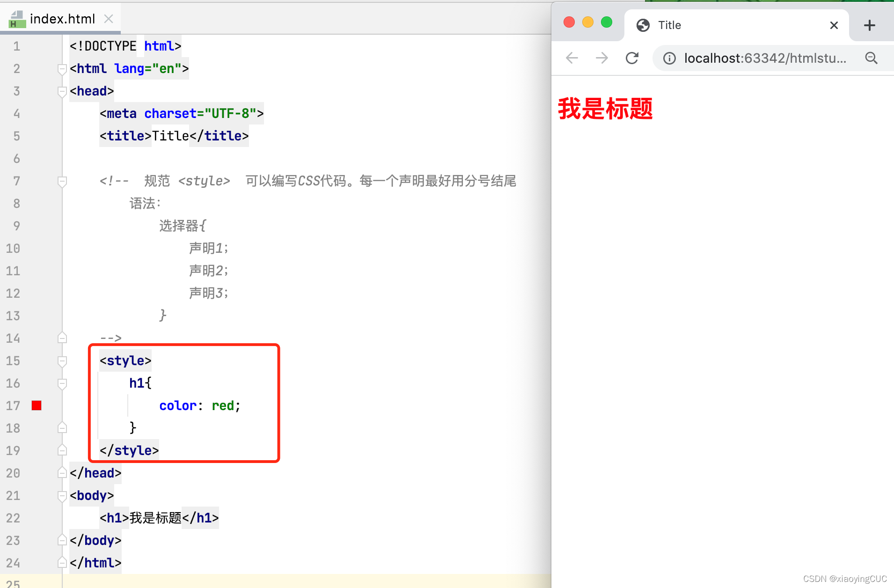View site information icon in address bar
The width and height of the screenshot is (894, 588).
[669, 58]
